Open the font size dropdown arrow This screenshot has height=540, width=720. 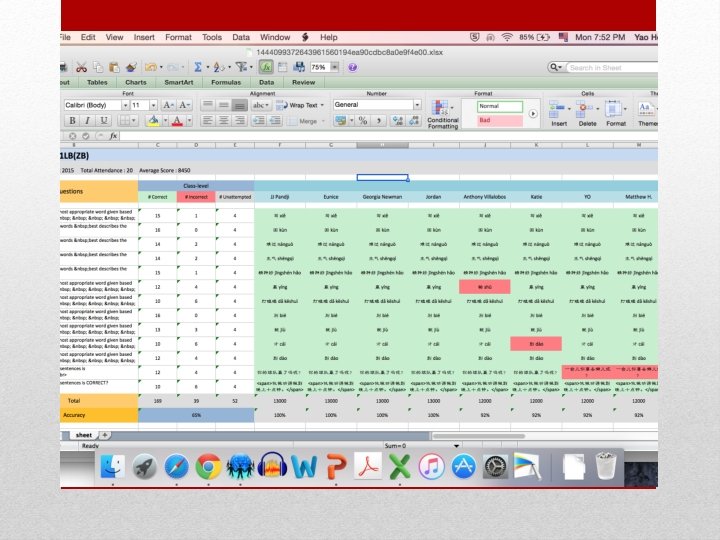(153, 105)
